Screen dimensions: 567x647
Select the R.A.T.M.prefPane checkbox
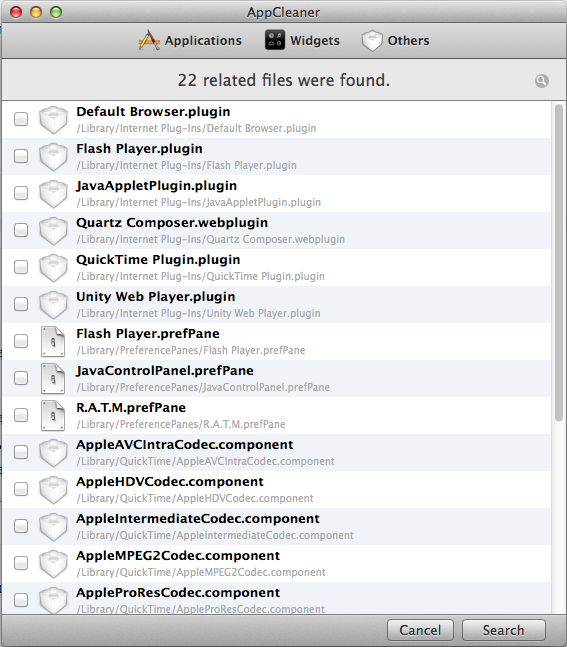pyautogui.click(x=21, y=415)
